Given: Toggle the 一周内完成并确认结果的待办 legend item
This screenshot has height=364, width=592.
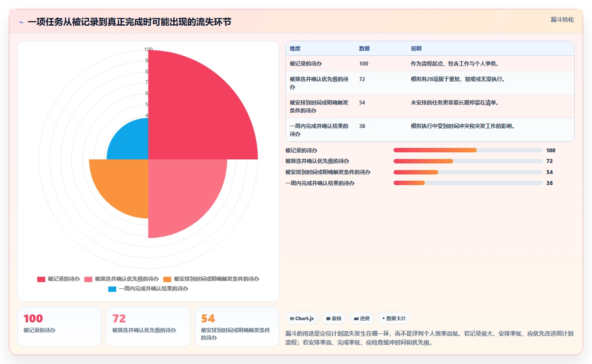Looking at the screenshot, I should click(x=148, y=289).
